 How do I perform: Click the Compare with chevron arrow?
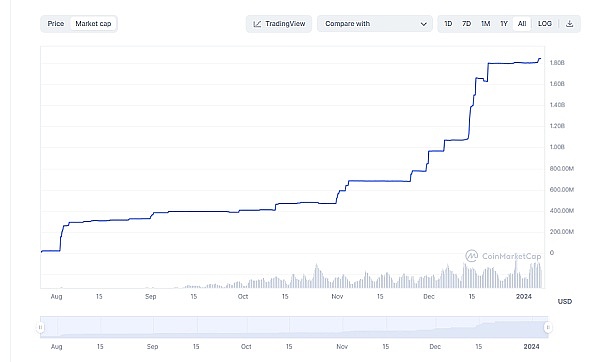424,24
